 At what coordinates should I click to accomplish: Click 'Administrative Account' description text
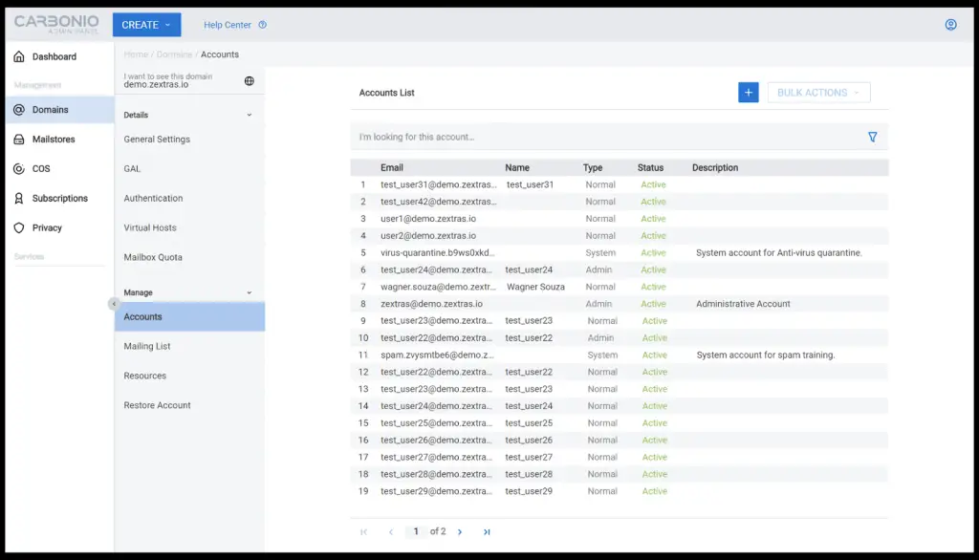point(743,304)
